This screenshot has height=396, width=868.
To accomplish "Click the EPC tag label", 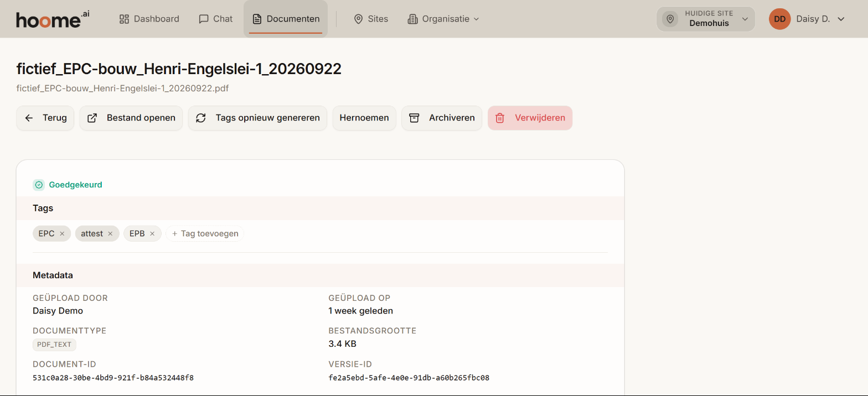I will point(46,234).
